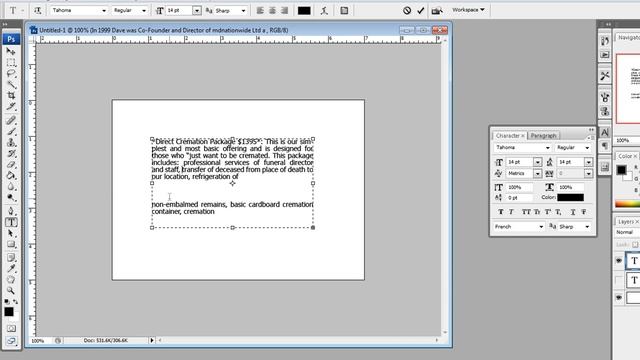Toggle Underline in Character panel
Screen dimensions: 640x360
[573, 212]
